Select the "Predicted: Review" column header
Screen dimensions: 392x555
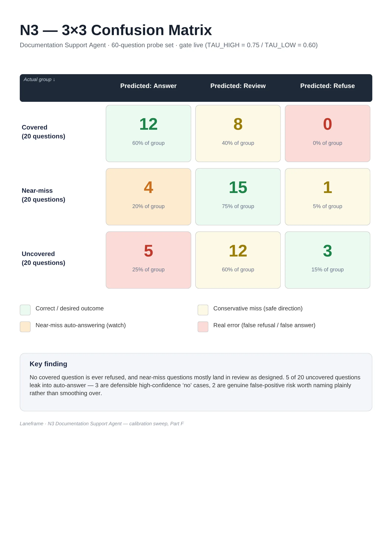point(238,86)
